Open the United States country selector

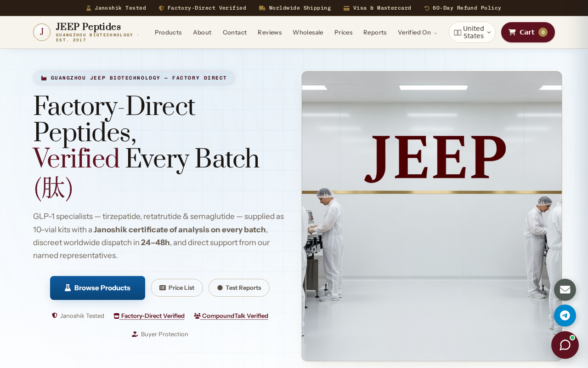pyautogui.click(x=472, y=32)
